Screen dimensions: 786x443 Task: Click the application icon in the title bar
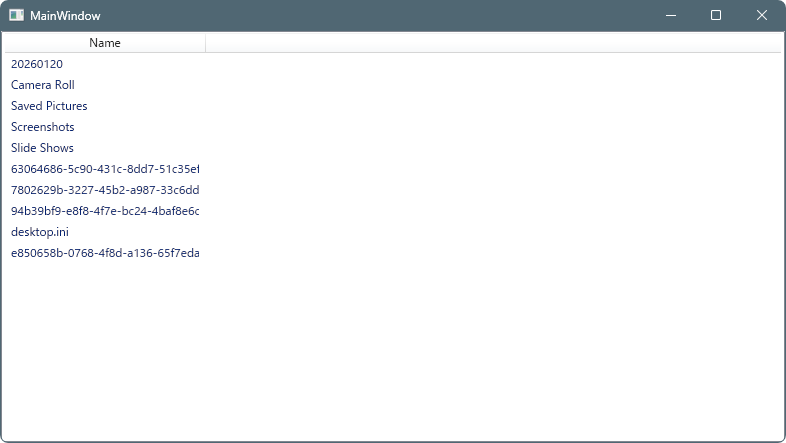16,16
